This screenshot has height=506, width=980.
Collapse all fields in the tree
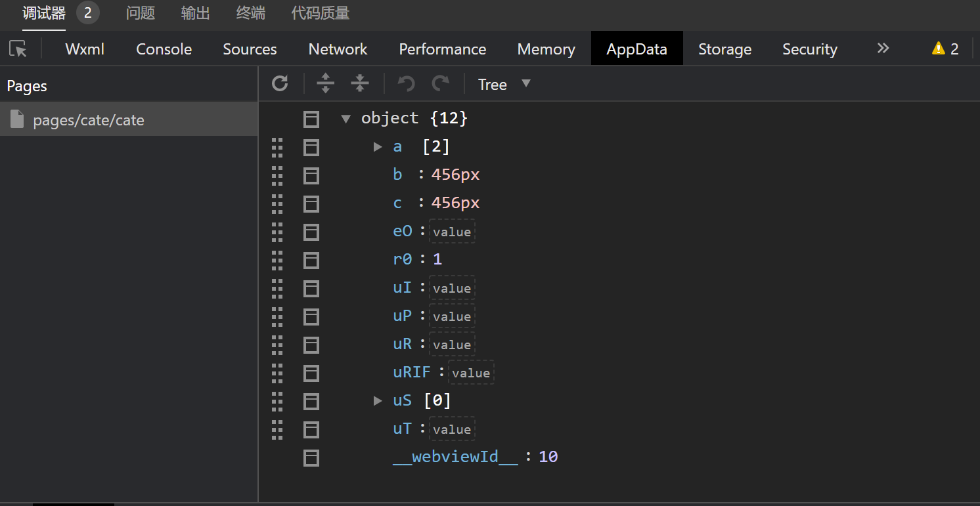point(359,83)
